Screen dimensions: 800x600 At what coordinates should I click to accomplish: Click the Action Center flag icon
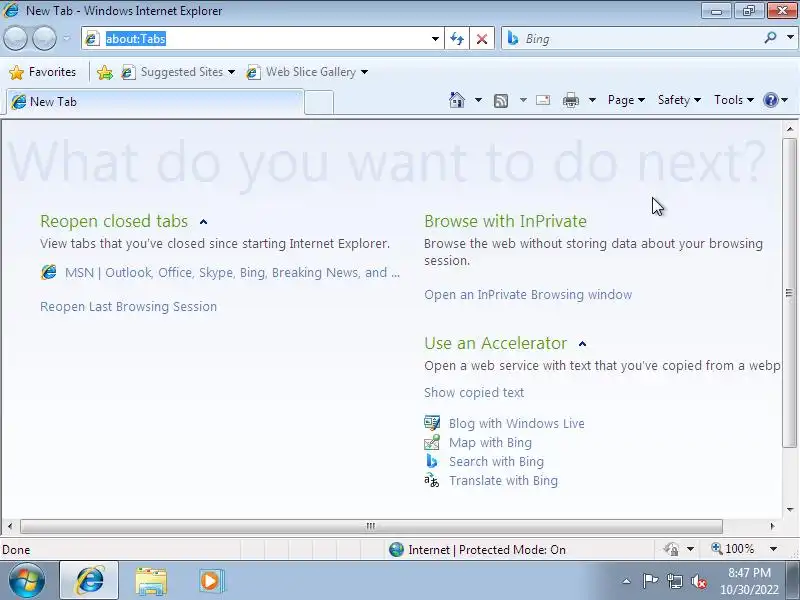[x=650, y=581]
